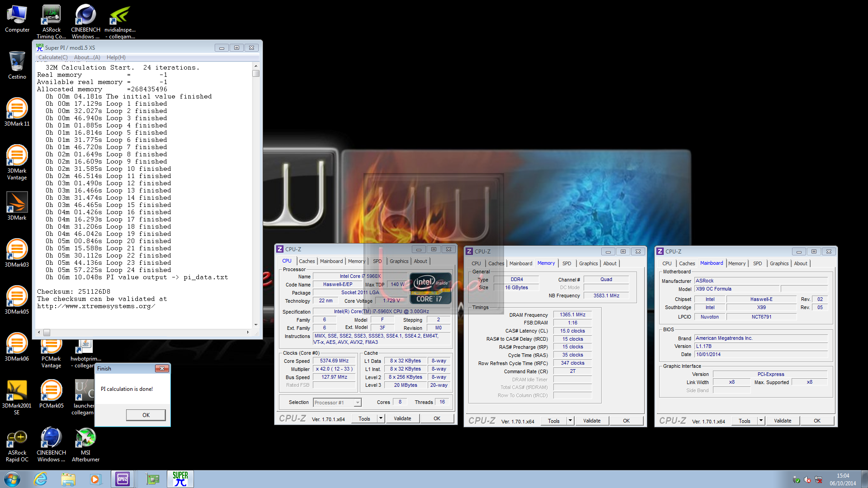Viewport: 868px width, 488px height.
Task: Open 3DMark05 desktop icon
Action: (17, 300)
